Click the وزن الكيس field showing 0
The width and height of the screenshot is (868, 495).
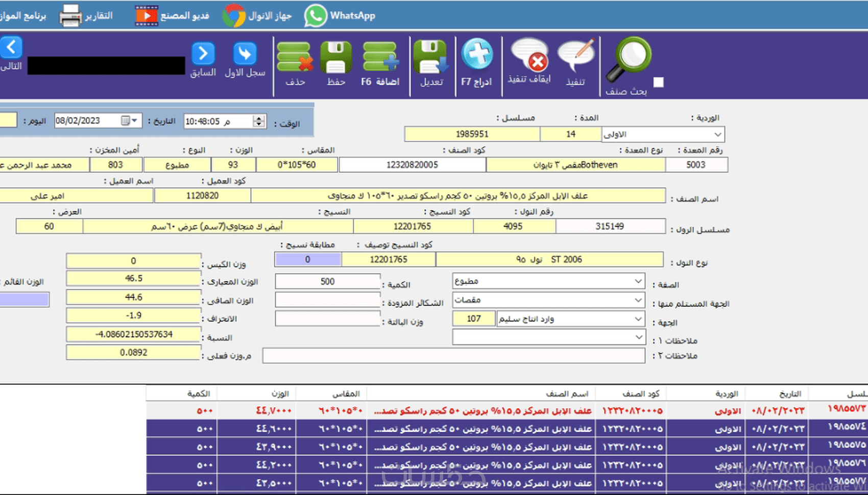click(x=133, y=261)
